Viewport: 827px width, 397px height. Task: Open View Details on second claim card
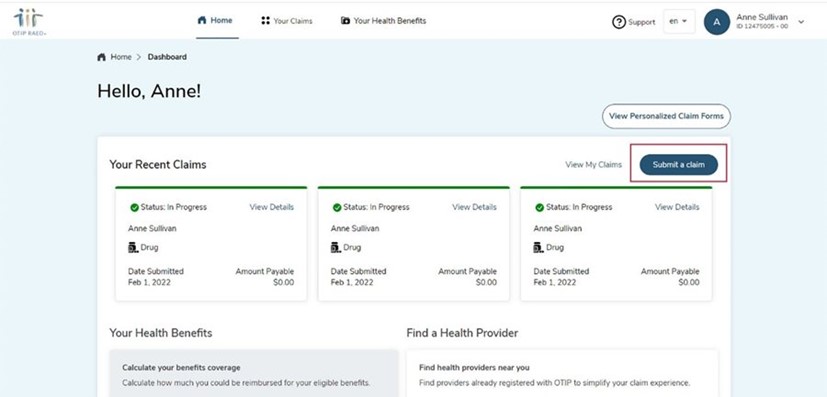474,207
